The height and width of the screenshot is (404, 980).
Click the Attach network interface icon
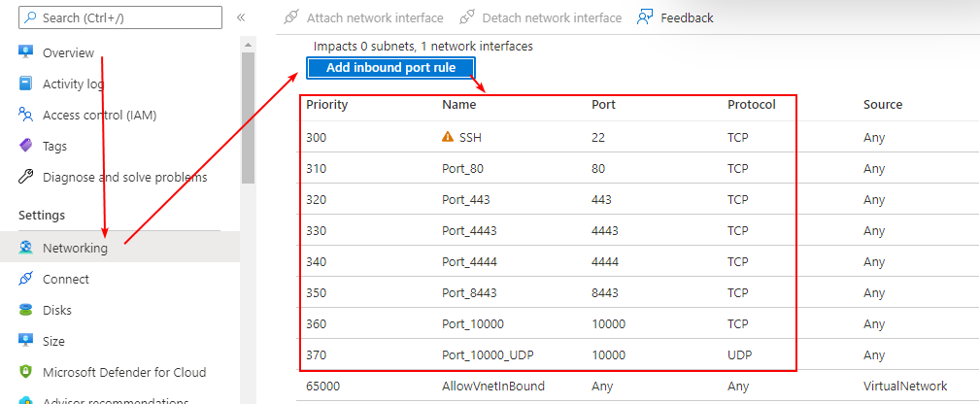point(291,17)
